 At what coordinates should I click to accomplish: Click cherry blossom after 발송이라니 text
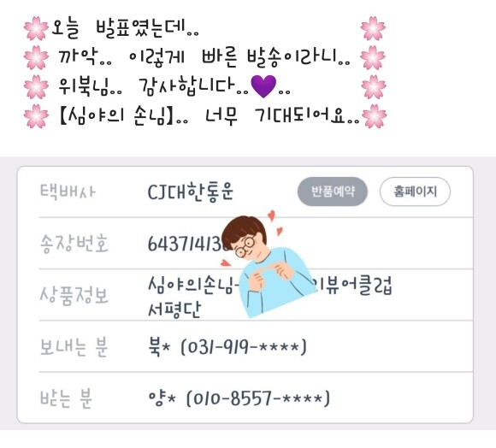pyautogui.click(x=373, y=57)
